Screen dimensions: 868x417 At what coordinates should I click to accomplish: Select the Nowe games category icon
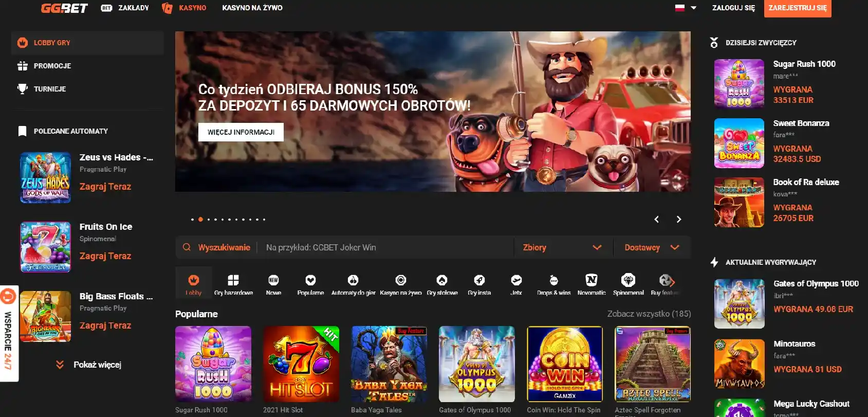[x=273, y=280]
